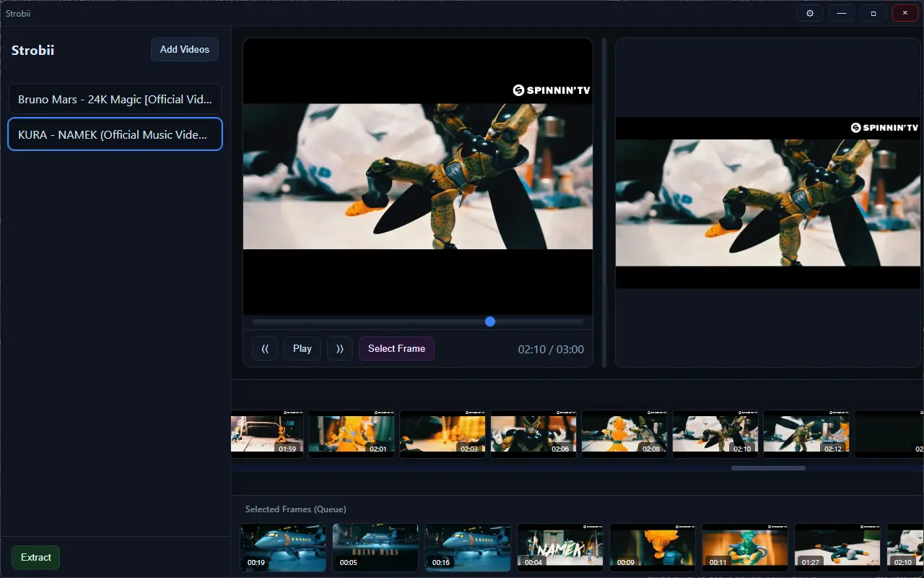
Task: Click the video seek slider handle
Action: click(490, 322)
